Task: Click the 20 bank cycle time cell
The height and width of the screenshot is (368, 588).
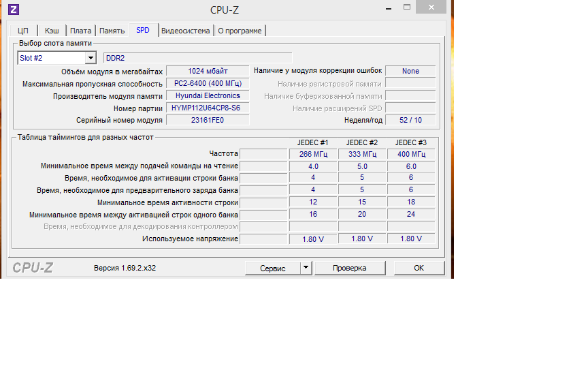Action: [x=362, y=215]
